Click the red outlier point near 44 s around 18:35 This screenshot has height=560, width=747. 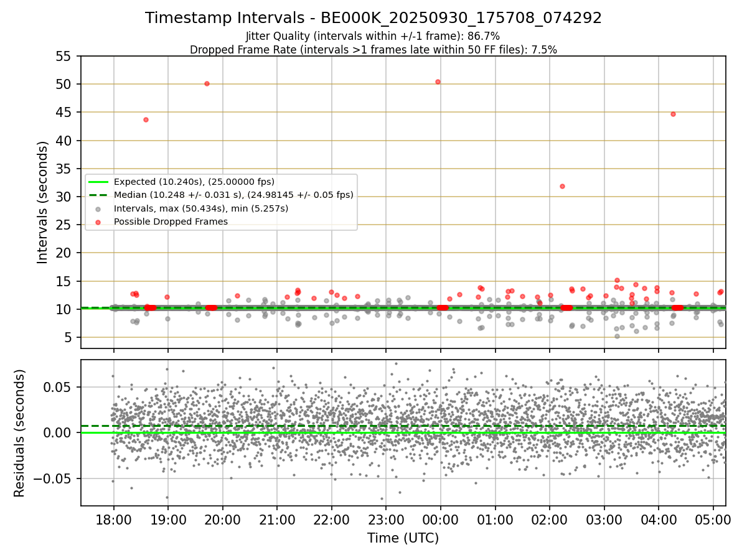[146, 119]
